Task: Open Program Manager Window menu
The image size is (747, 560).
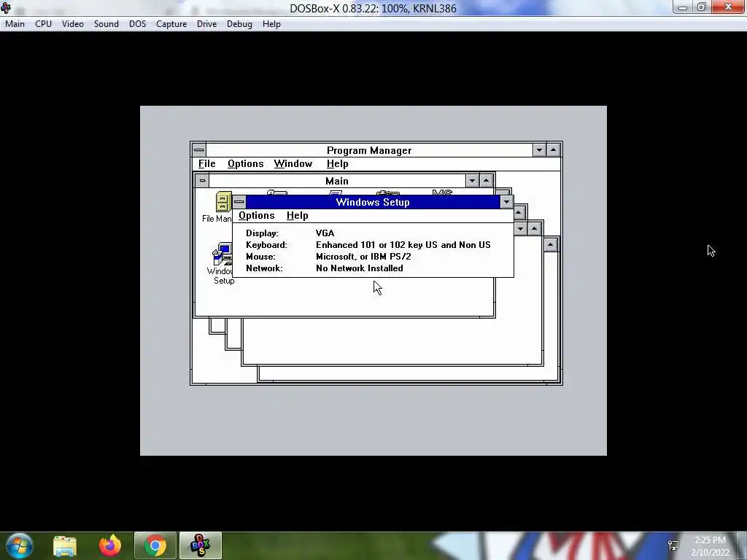Action: 293,164
